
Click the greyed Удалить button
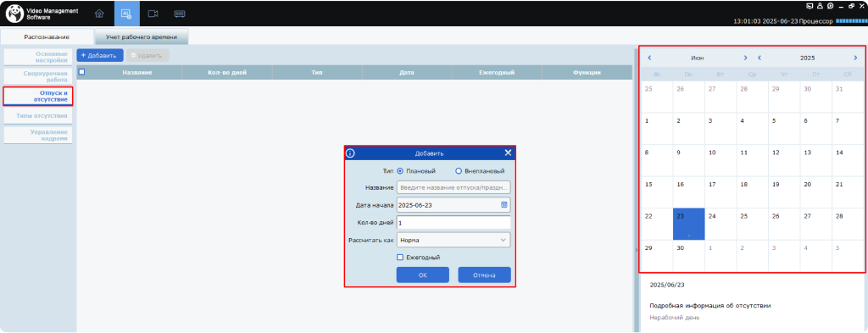tap(147, 55)
